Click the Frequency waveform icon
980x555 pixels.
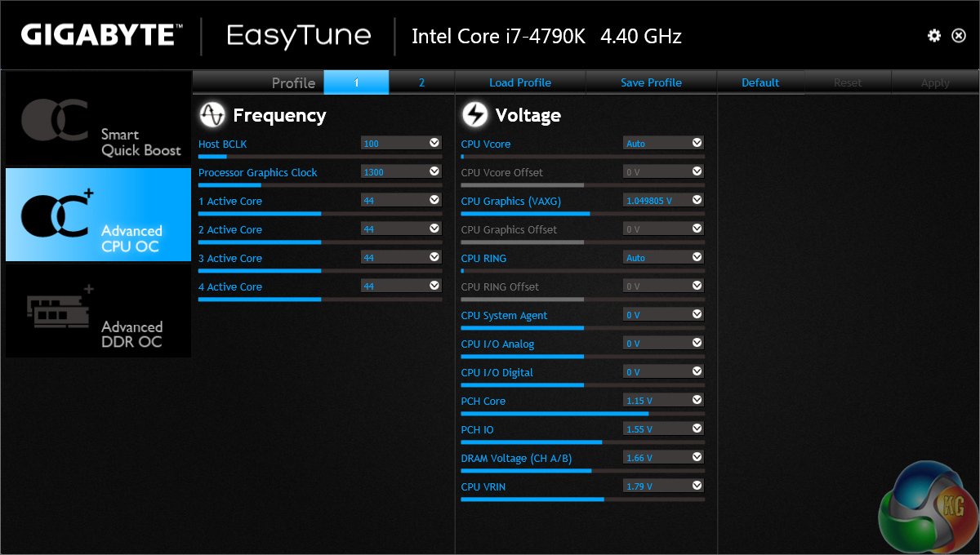click(212, 115)
